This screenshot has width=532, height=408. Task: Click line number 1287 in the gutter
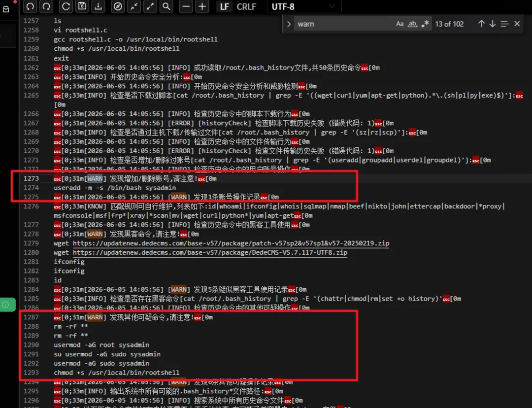pyautogui.click(x=31, y=317)
